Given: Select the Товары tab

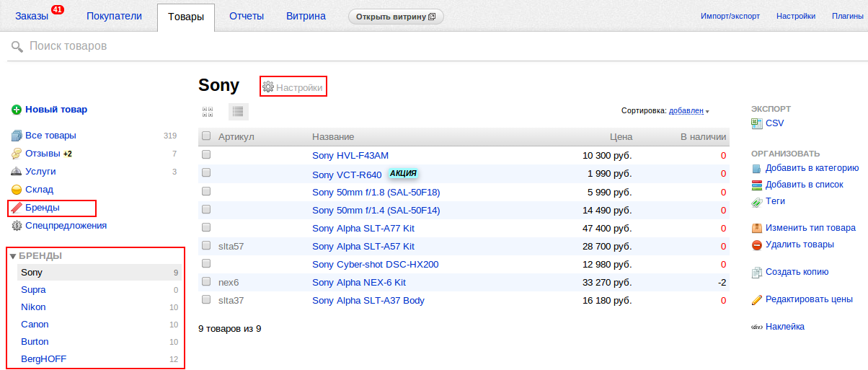Looking at the screenshot, I should pyautogui.click(x=185, y=17).
